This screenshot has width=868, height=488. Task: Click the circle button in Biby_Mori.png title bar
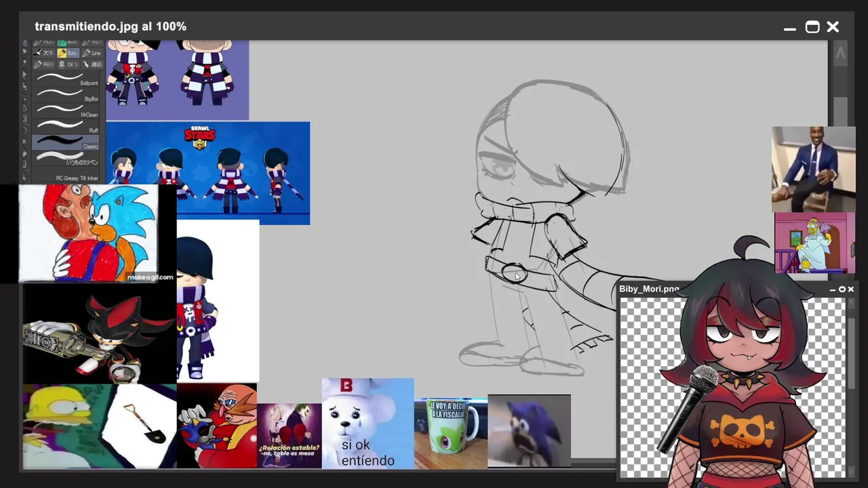[842, 289]
